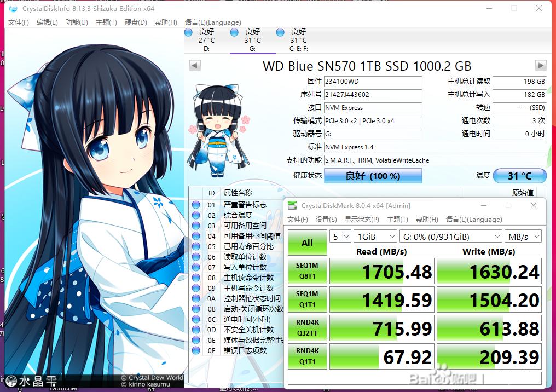The width and height of the screenshot is (556, 392).
Task: Click the green All benchmark button
Action: click(x=307, y=243)
